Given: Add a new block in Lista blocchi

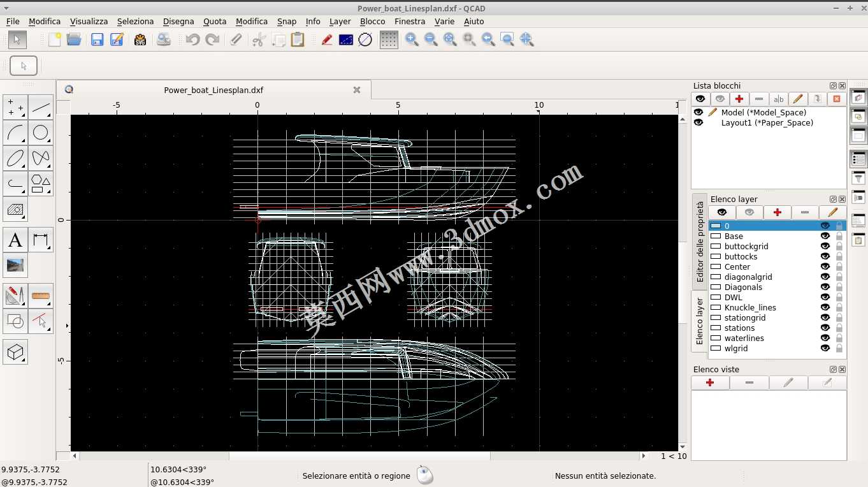Looking at the screenshot, I should point(739,99).
